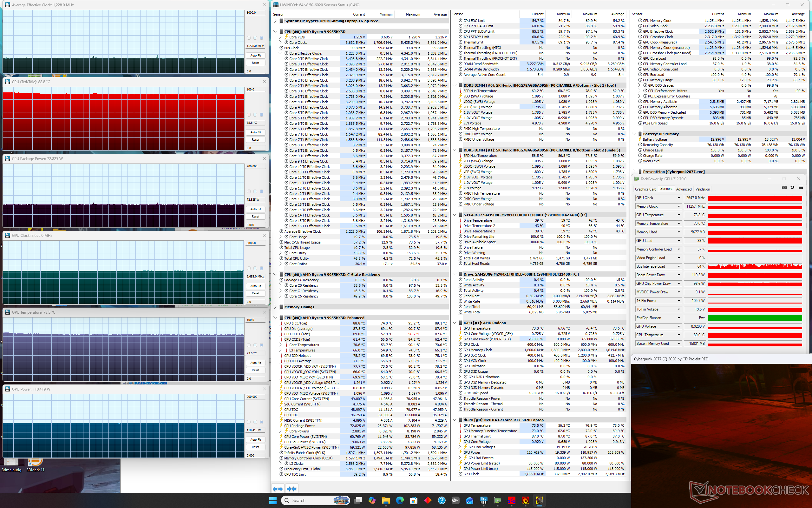Expand the System: HP HyperX OMEN section

275,21
